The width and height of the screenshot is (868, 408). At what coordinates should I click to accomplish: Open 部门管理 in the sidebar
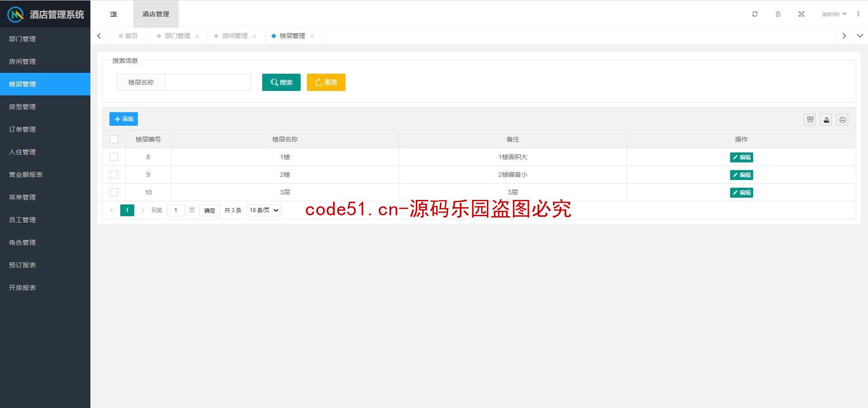[45, 39]
